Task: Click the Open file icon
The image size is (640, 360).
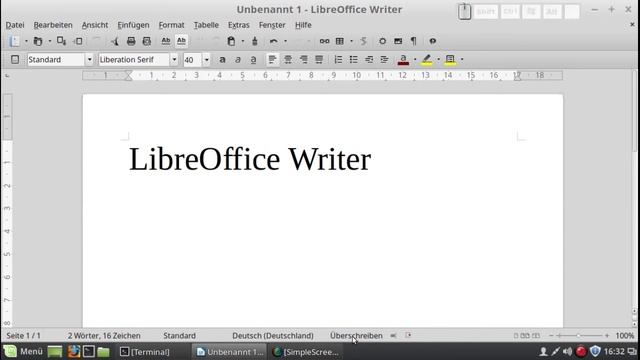Action: coord(38,41)
